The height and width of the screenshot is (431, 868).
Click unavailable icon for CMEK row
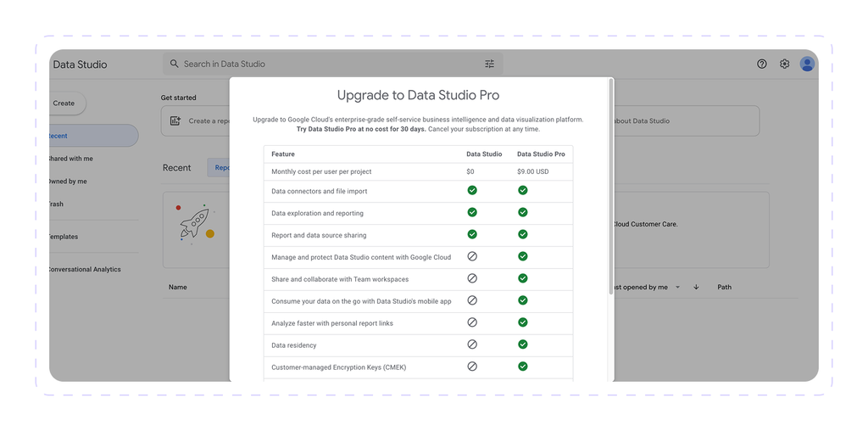tap(472, 367)
